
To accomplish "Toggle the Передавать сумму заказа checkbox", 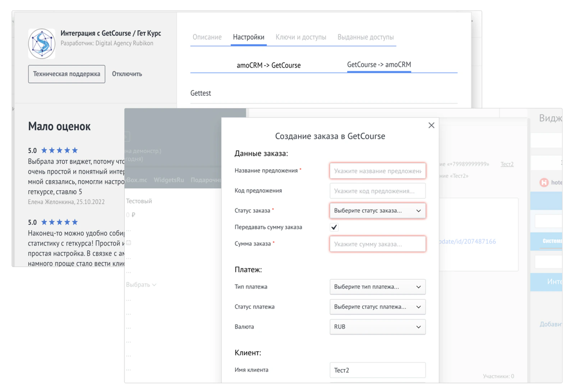I will (334, 227).
